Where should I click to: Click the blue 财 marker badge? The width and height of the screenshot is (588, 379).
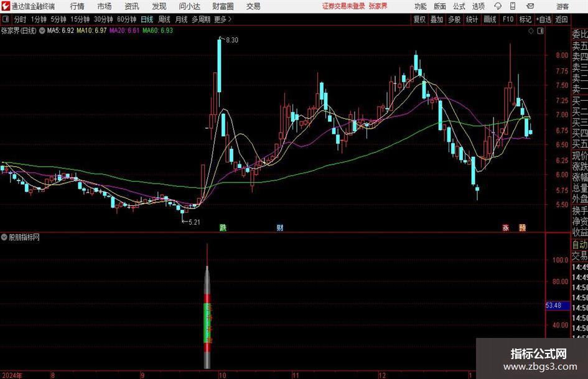pos(280,227)
